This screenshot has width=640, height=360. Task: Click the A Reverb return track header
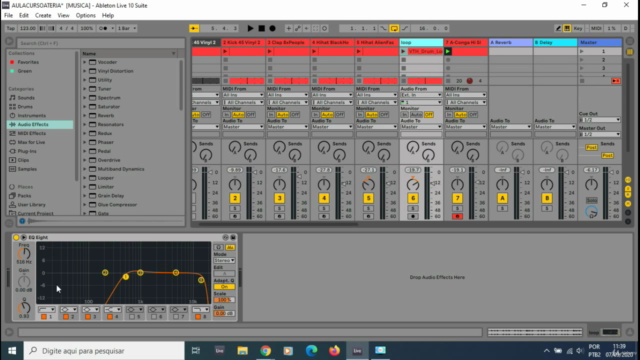510,42
